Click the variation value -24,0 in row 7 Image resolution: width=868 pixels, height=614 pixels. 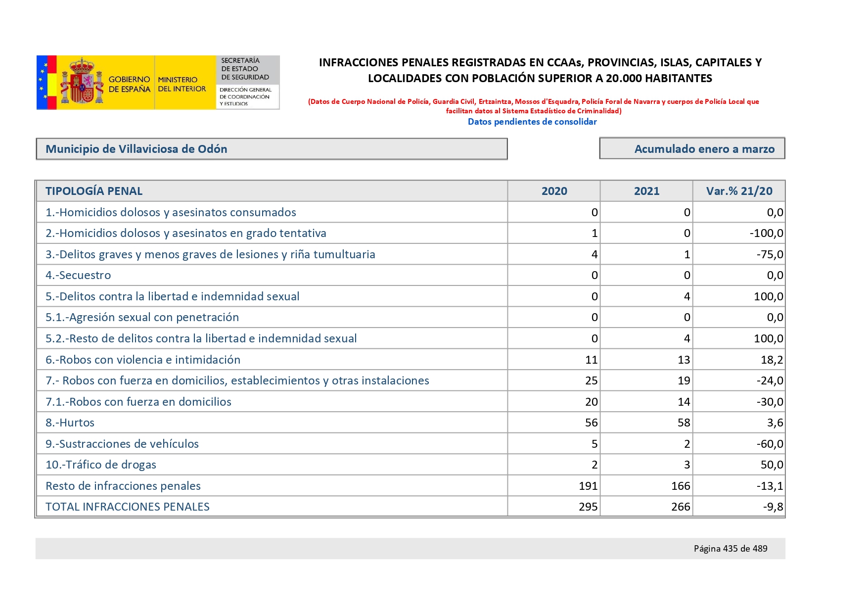click(770, 380)
